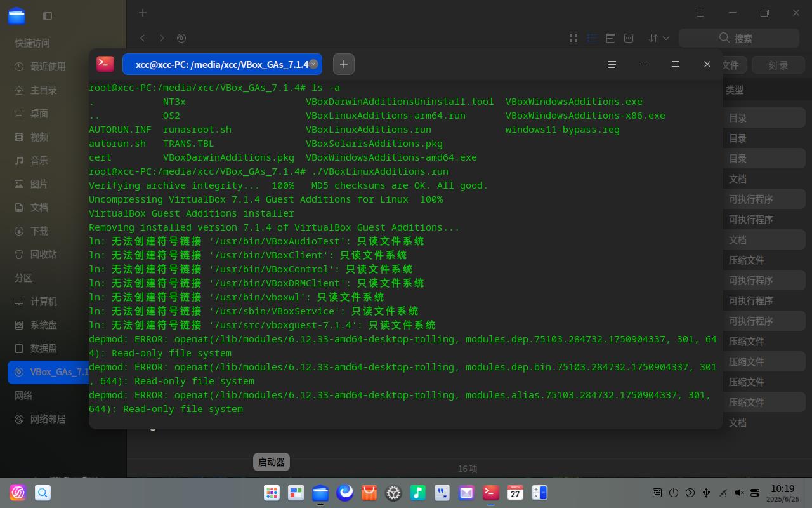This screenshot has width=812, height=508.
Task: Click the muted volume tray icon
Action: click(x=739, y=493)
